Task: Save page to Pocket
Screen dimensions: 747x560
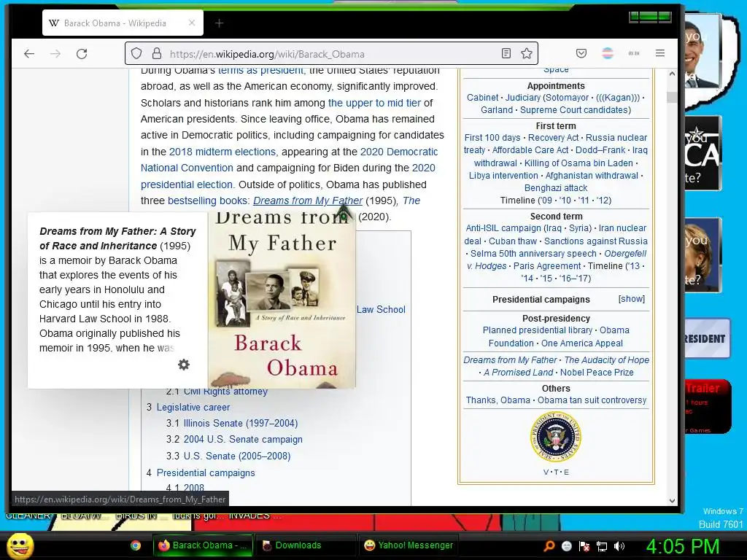Action: pyautogui.click(x=581, y=53)
